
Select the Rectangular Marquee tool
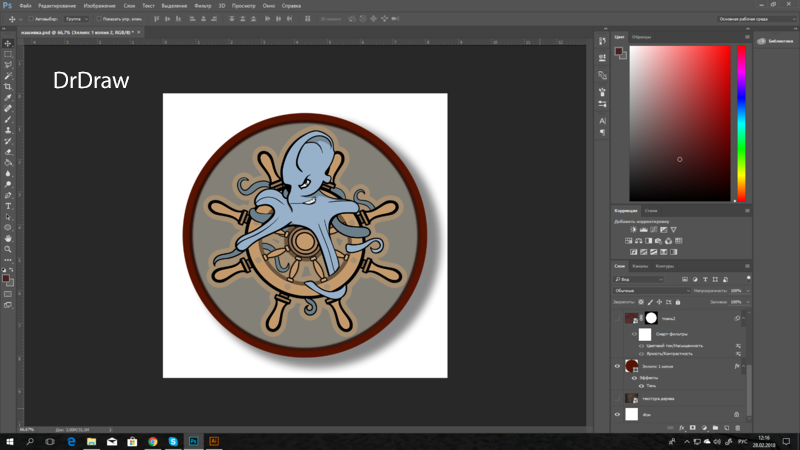pyautogui.click(x=8, y=54)
